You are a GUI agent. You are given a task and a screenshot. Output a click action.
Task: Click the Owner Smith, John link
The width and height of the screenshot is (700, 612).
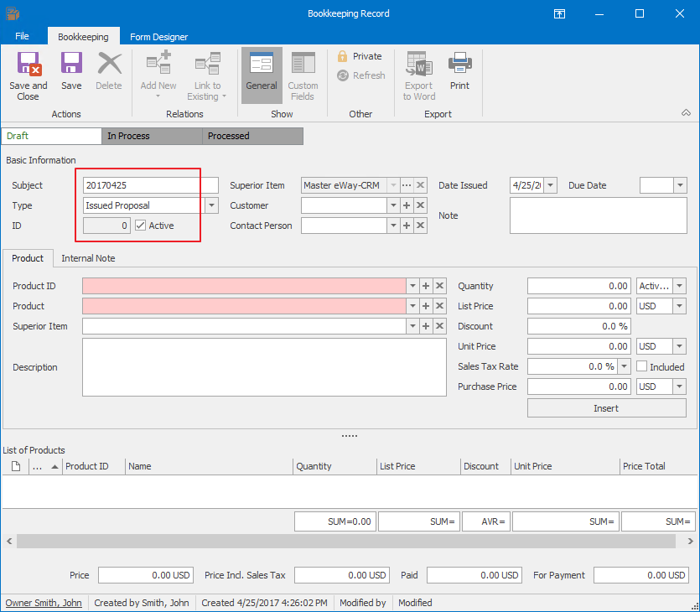(x=44, y=603)
